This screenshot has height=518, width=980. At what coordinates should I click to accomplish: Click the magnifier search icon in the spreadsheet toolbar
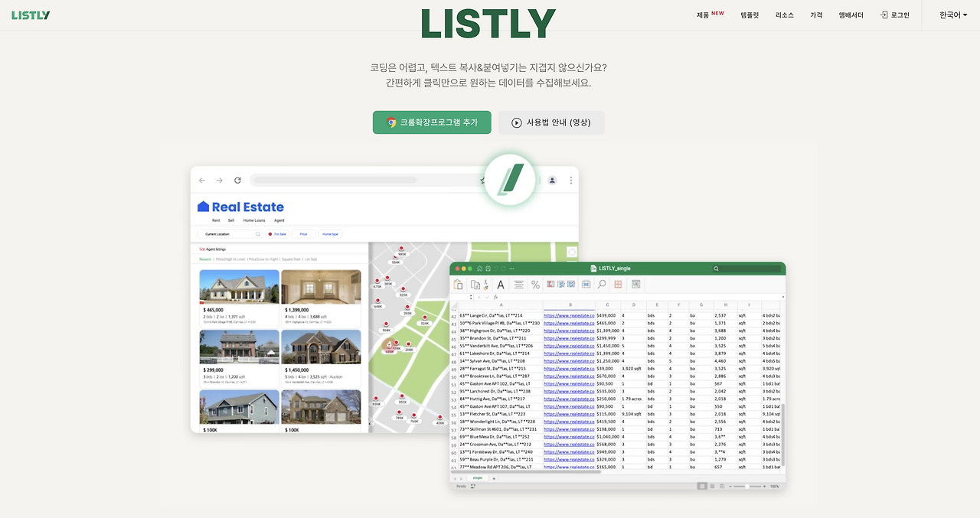[603, 285]
